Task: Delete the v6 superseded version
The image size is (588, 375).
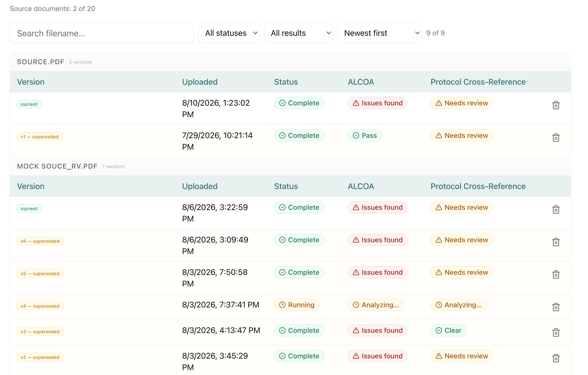Action: 556,242
